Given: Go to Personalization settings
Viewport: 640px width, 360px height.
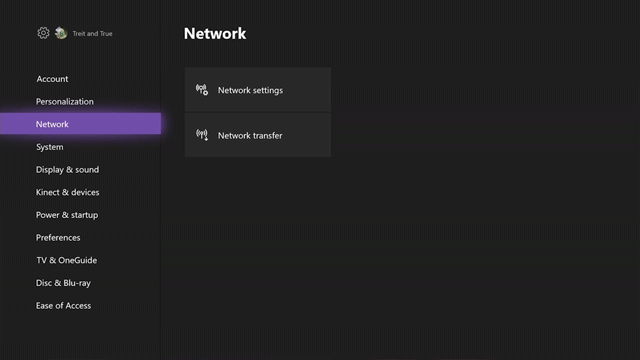Looking at the screenshot, I should (64, 102).
